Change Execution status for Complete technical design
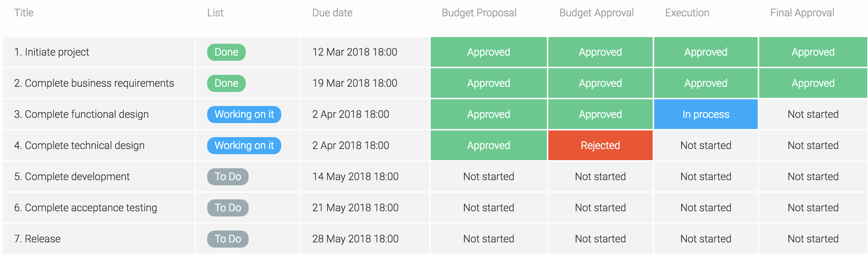This screenshot has height=255, width=868. (x=706, y=145)
